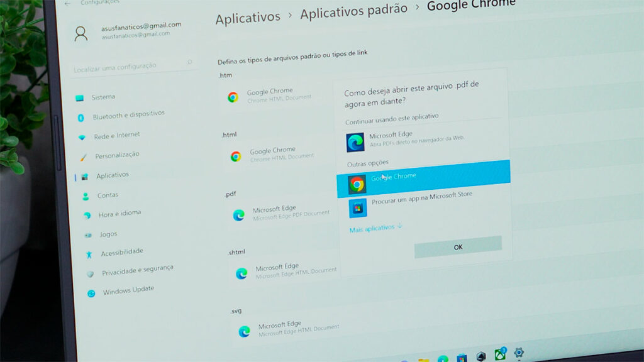This screenshot has width=644, height=362.
Task: Click the Microsoft Edge icon in dialog
Action: pyautogui.click(x=355, y=142)
